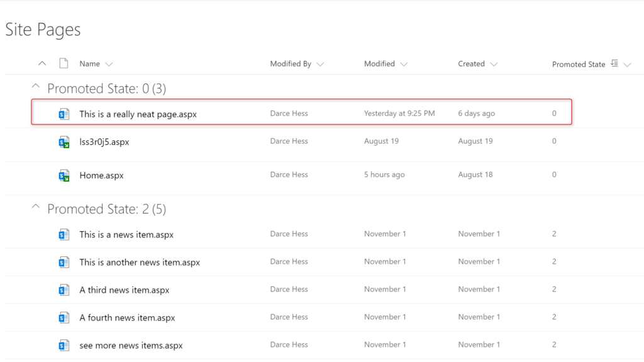
Task: Click the page icon beside Home.aspx
Action: [x=64, y=175]
